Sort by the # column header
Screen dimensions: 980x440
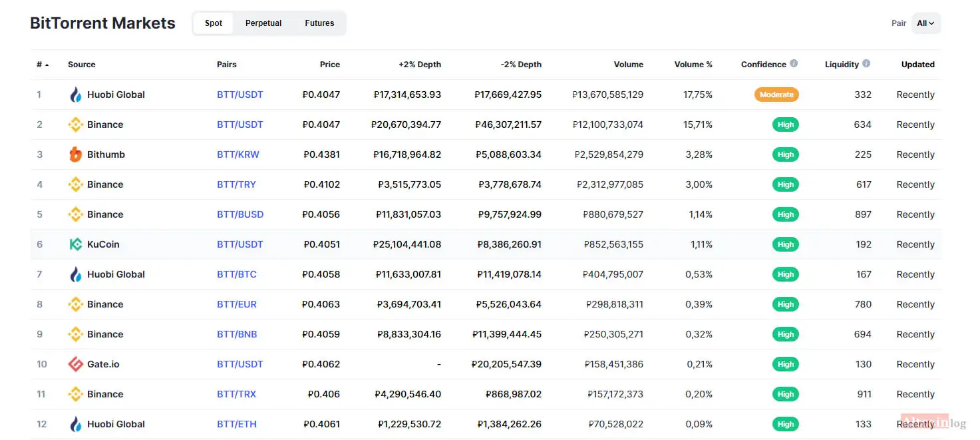click(x=43, y=65)
